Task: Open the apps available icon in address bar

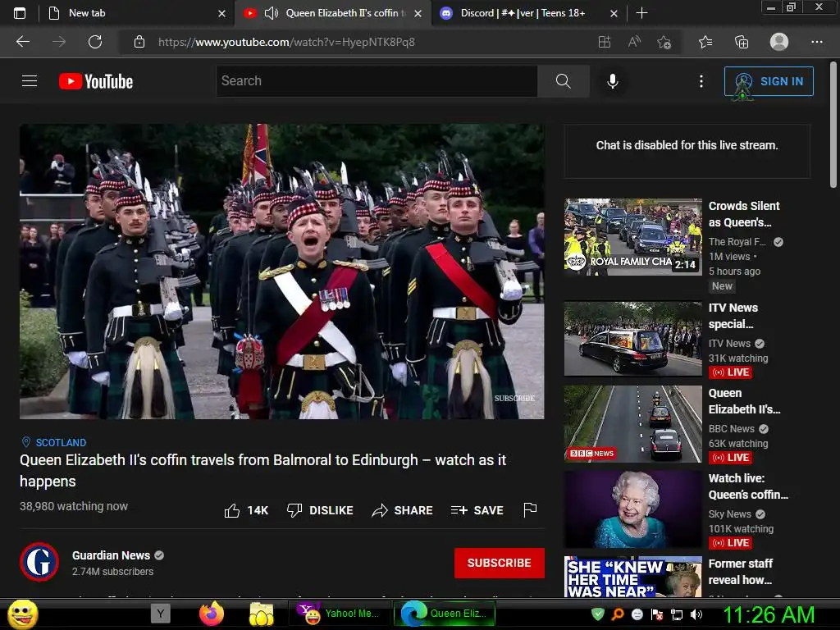Action: (605, 42)
